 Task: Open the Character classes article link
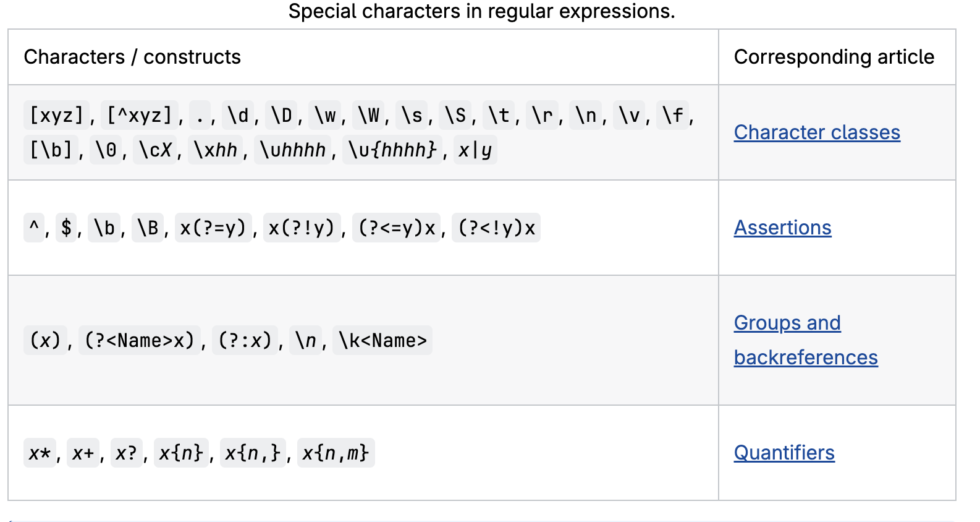click(816, 132)
